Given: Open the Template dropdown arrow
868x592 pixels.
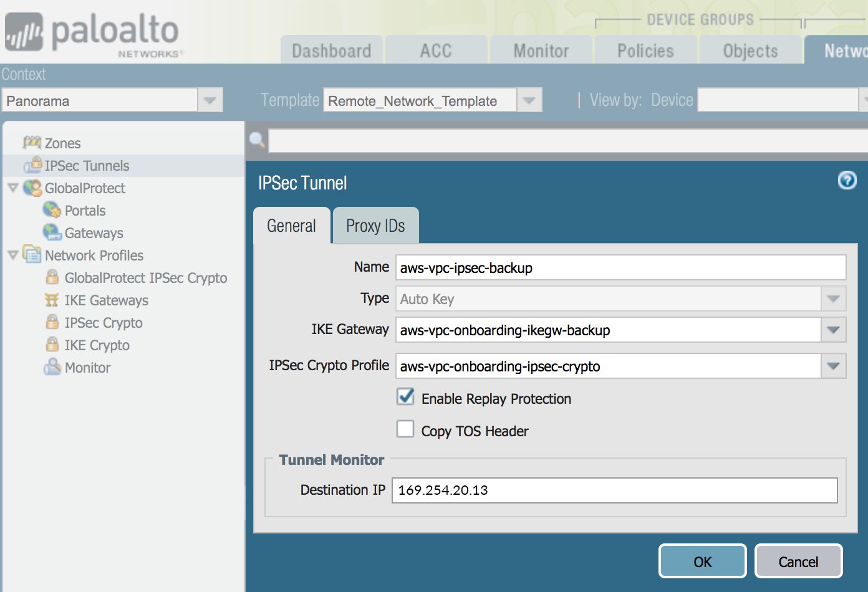Looking at the screenshot, I should point(529,100).
